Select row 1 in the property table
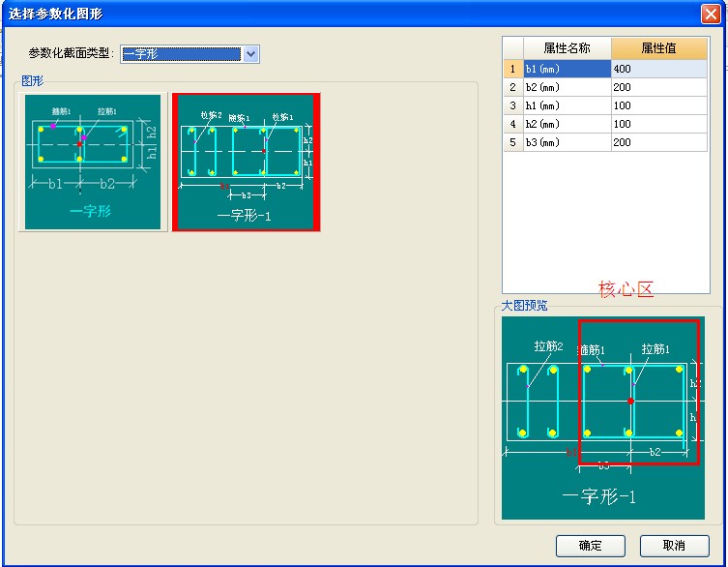 click(x=512, y=69)
